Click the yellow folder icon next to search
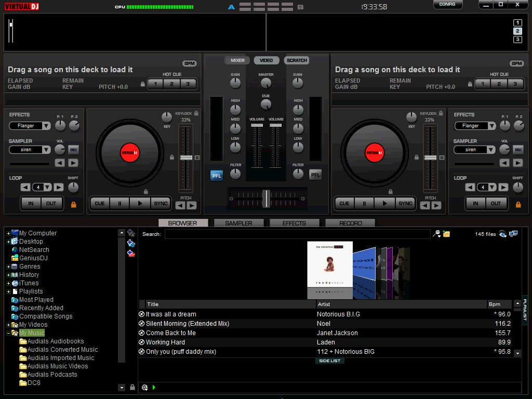Image resolution: width=532 pixels, height=399 pixels. (446, 234)
